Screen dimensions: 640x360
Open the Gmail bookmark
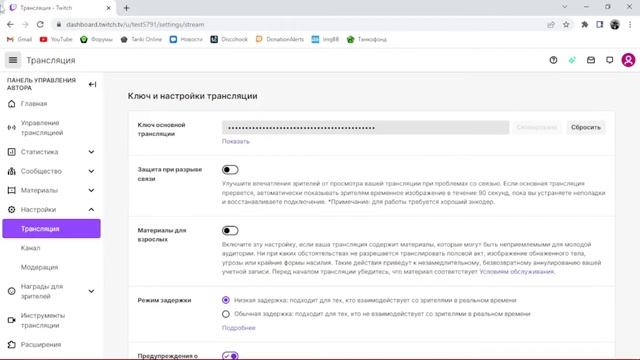(x=19, y=39)
